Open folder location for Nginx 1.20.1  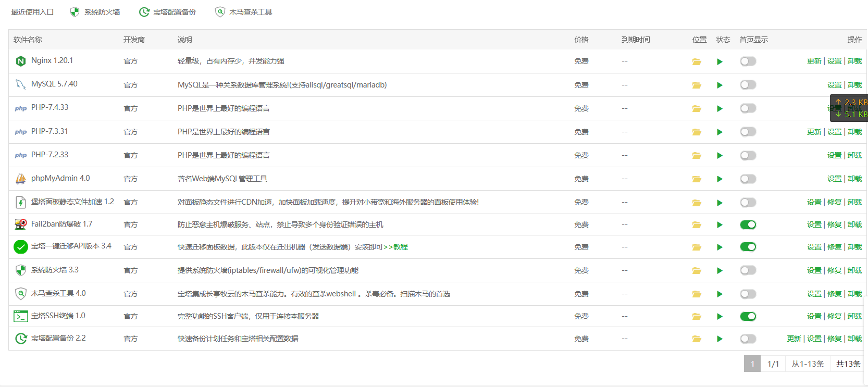click(696, 61)
